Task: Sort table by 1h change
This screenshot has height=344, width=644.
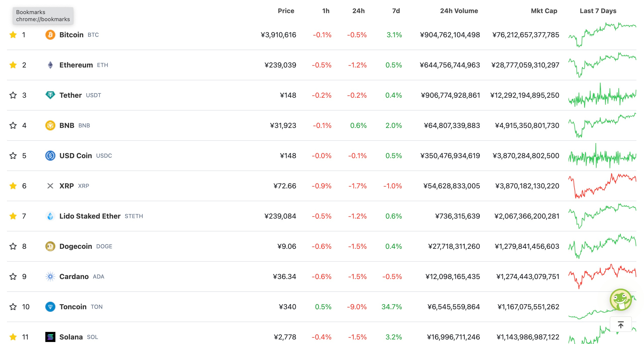Action: 326,11
